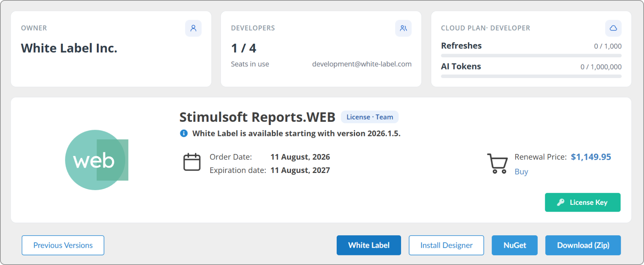Click the 1 / 4 seats count

tap(244, 48)
